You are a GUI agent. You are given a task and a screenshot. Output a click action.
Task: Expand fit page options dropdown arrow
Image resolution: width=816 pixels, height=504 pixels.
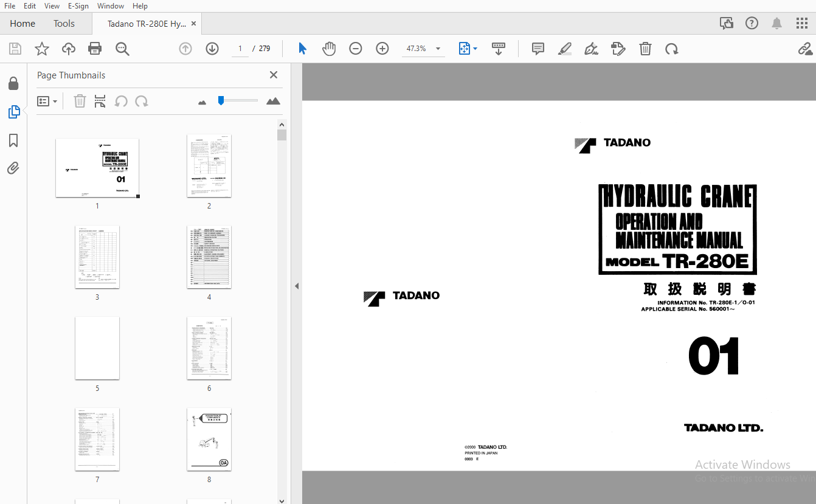[475, 49]
